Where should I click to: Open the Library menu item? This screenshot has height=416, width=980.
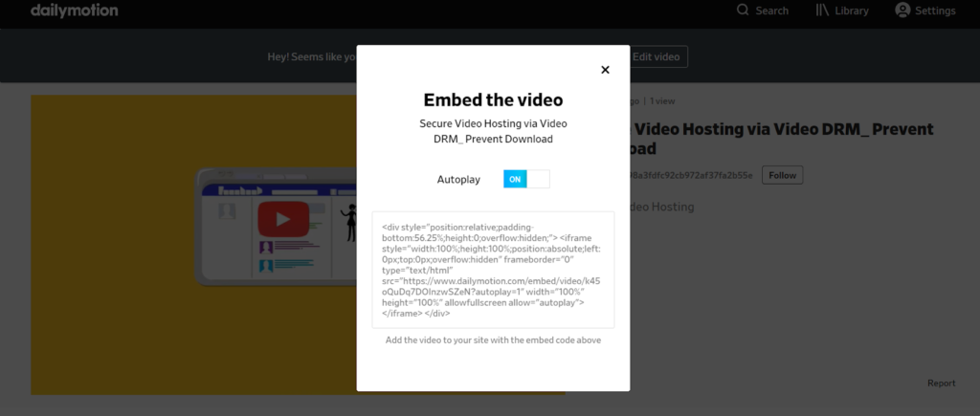(842, 11)
